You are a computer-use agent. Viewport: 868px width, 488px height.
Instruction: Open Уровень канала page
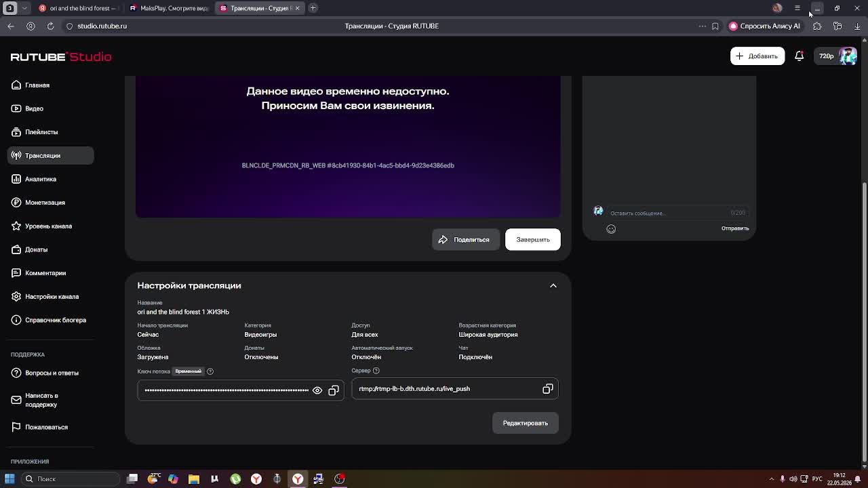51,226
